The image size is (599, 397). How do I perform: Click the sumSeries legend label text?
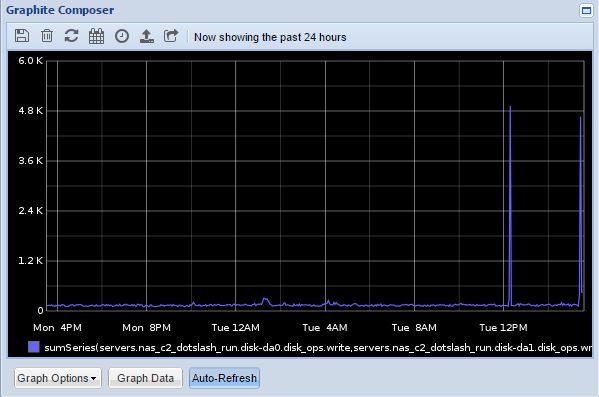[318, 348]
